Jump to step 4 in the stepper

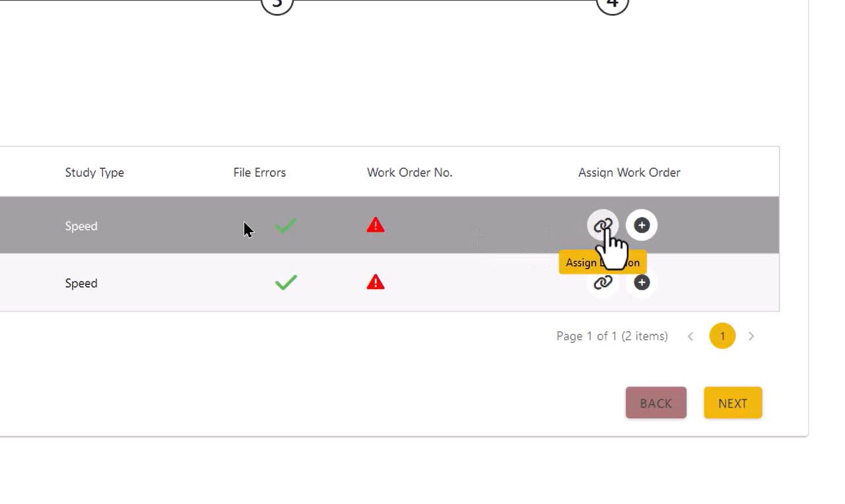pyautogui.click(x=612, y=4)
